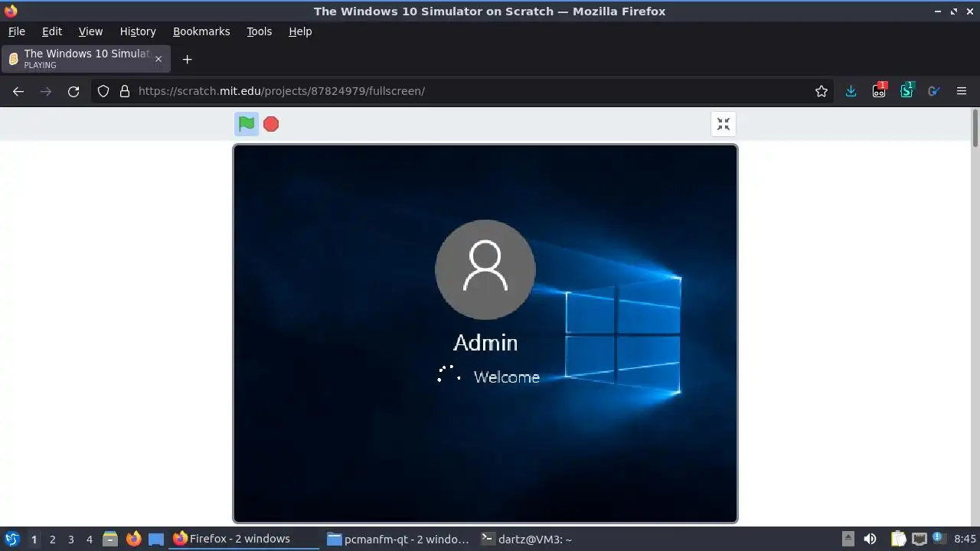Screen dimensions: 980x551
Task: Close the Windows 10 Simulator tab
Action: point(158,59)
